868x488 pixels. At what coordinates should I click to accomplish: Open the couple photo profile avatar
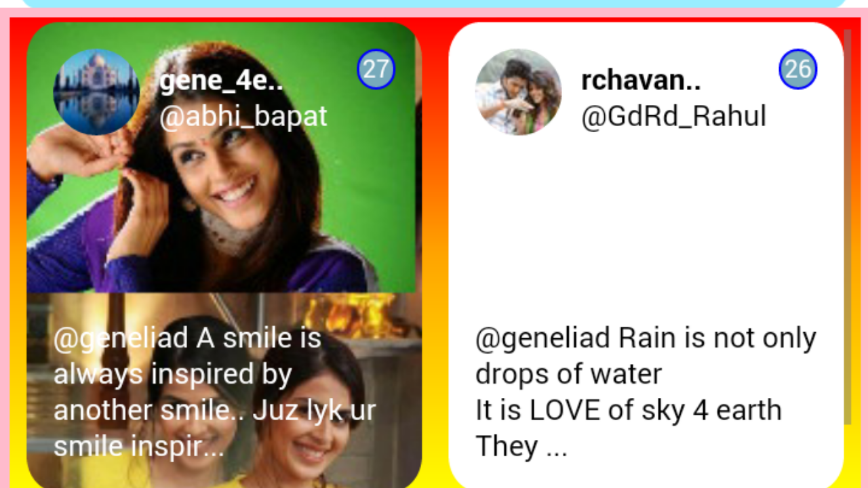519,92
